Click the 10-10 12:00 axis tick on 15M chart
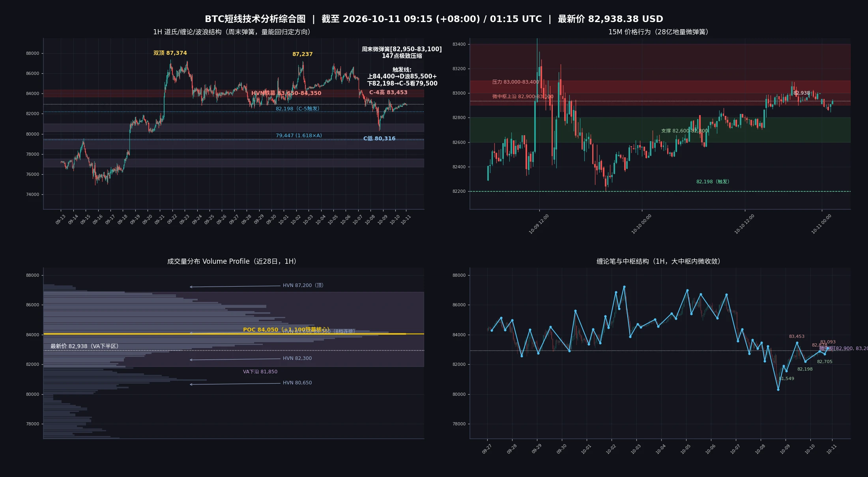The width and height of the screenshot is (868, 477). tap(744, 224)
